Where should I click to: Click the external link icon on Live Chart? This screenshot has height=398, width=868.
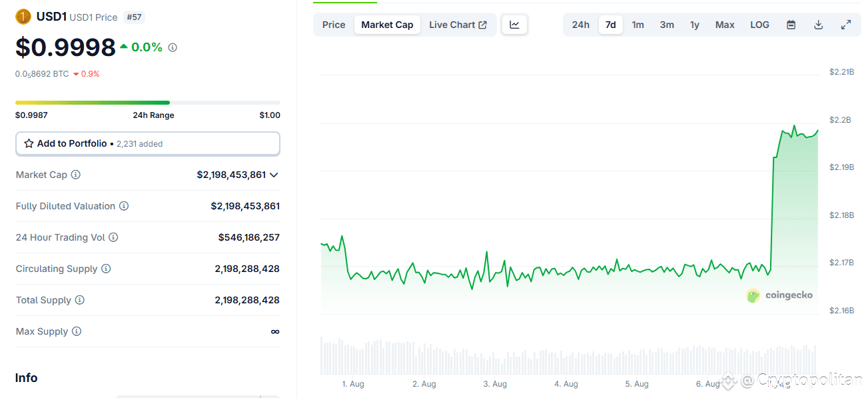(483, 25)
